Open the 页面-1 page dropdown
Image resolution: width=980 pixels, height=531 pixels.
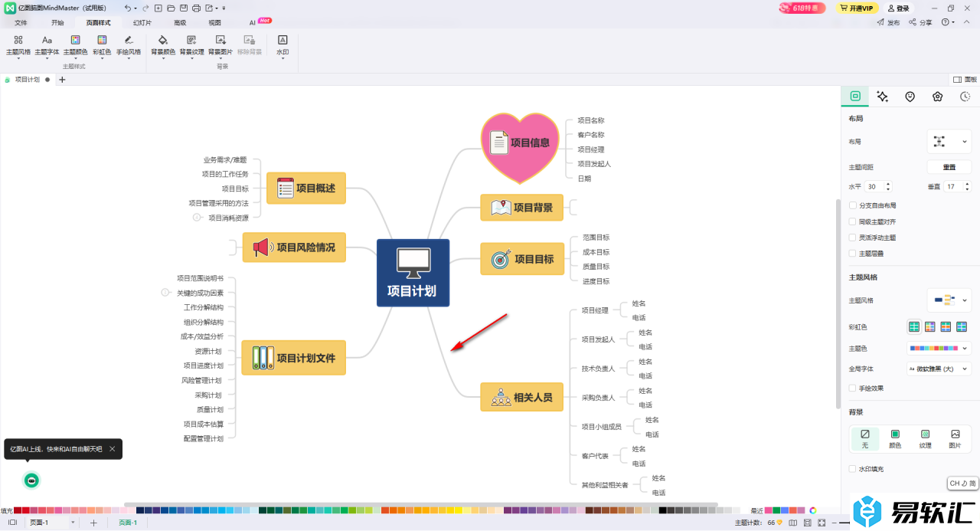click(x=73, y=523)
